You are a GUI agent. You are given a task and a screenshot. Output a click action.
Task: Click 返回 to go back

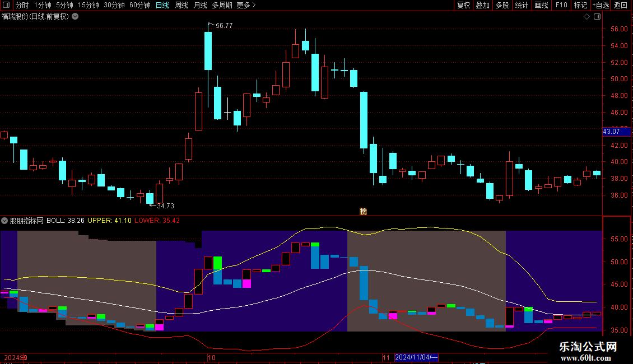click(621, 5)
